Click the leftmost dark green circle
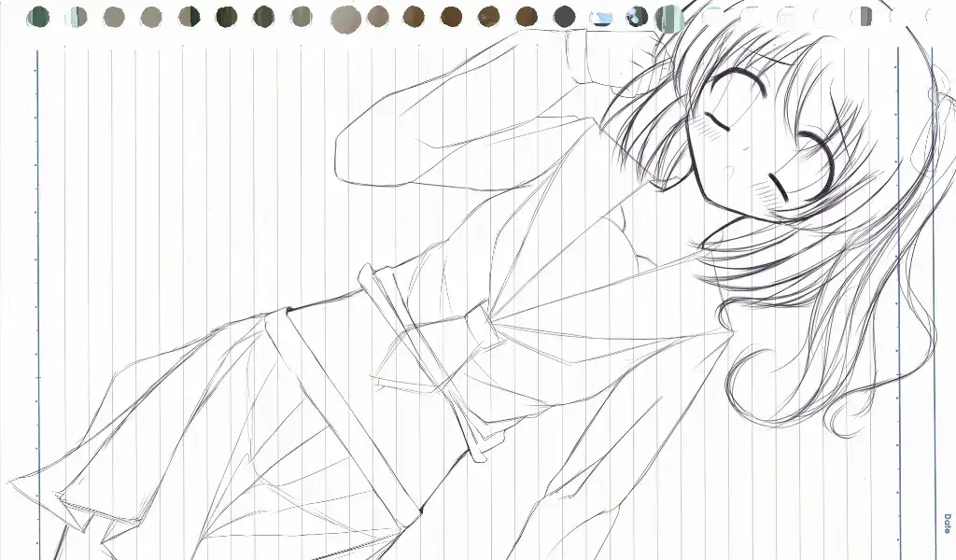This screenshot has height=560, width=956. pos(39,17)
